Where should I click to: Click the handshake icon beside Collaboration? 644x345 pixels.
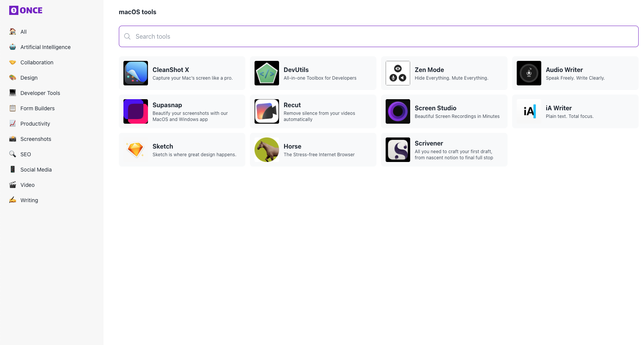13,62
